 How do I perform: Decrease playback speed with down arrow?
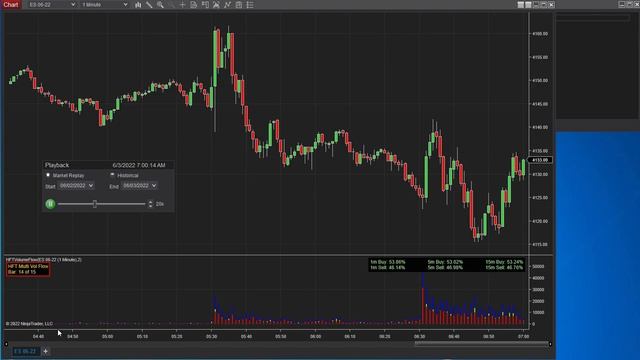click(151, 206)
